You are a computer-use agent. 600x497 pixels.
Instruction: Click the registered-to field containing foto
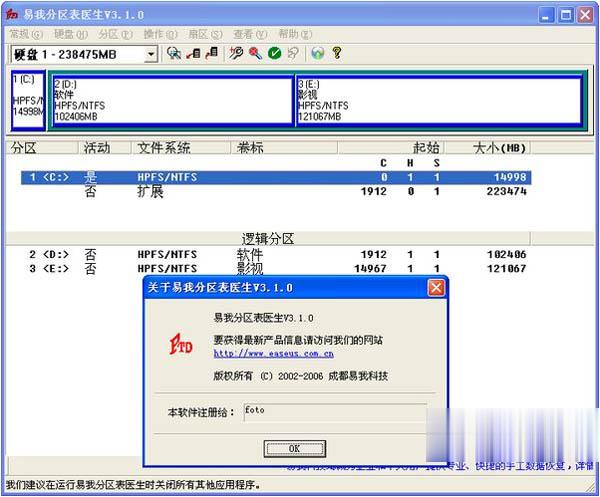(335, 412)
